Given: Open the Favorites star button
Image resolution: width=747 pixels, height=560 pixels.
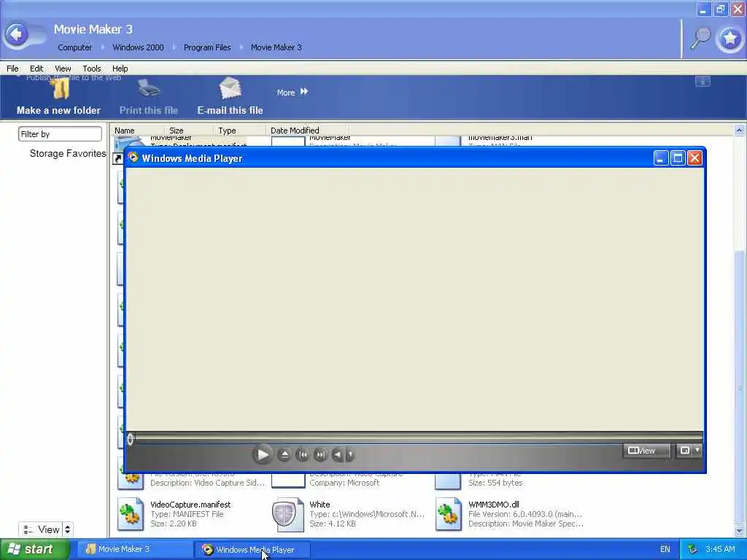Looking at the screenshot, I should 729,38.
